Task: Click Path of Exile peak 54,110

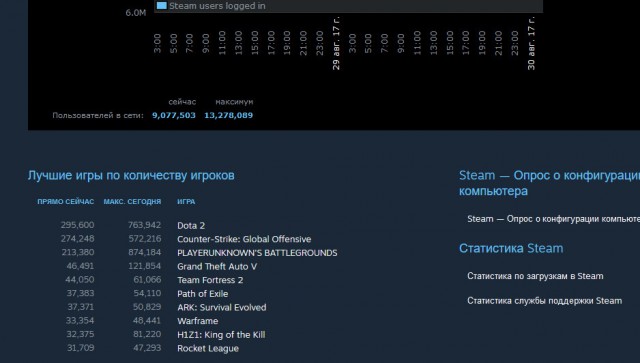Action: click(x=147, y=293)
